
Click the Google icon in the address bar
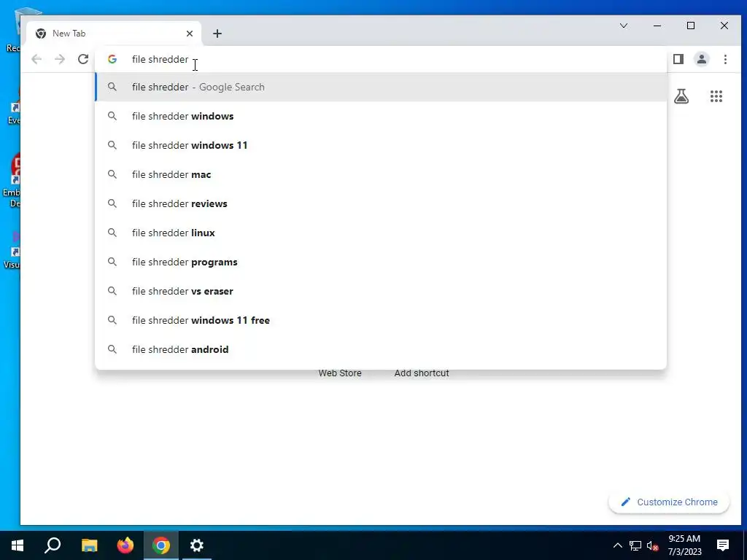(112, 59)
